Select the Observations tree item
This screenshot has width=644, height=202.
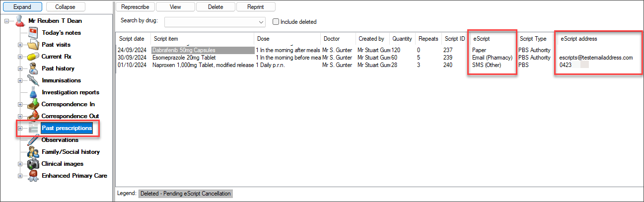tap(60, 140)
